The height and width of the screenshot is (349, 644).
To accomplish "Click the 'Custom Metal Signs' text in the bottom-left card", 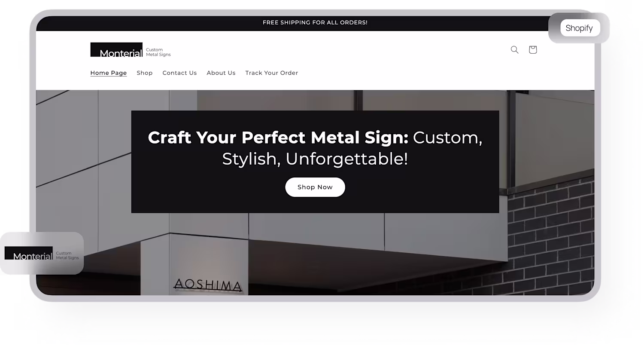I will (x=67, y=255).
